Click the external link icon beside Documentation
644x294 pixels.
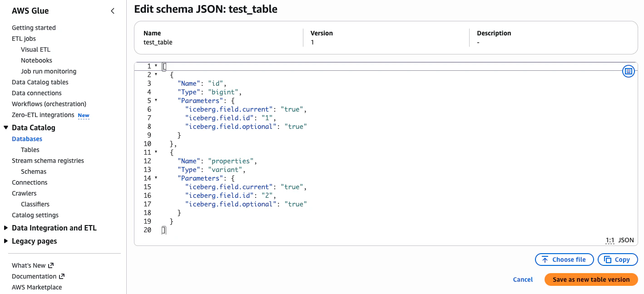[x=62, y=276]
